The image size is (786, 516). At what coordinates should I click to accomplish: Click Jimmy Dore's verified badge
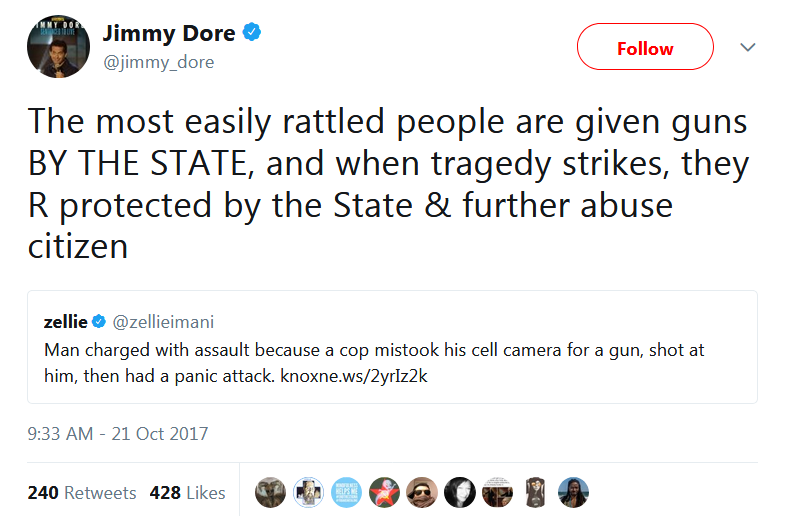point(253,33)
